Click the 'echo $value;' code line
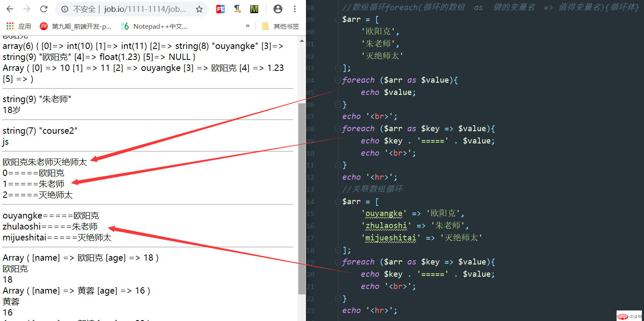 (x=388, y=92)
